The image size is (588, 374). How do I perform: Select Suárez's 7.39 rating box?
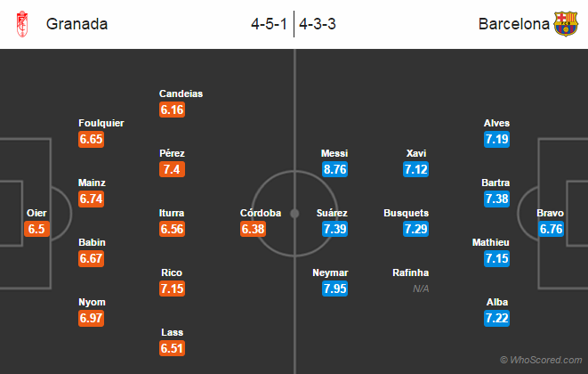[x=334, y=229]
